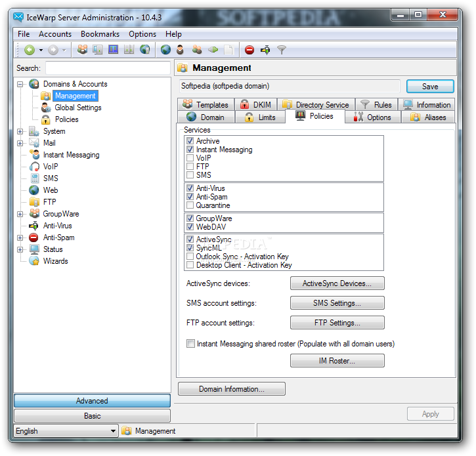Click the FTP Settings button
This screenshot has height=456, width=476.
click(337, 323)
